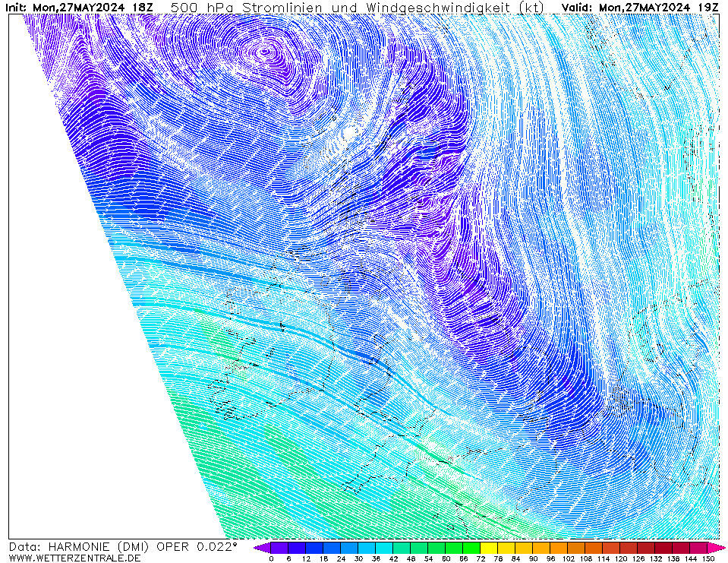Select the 138–144 kt legend swatch
728x563 pixels.
(x=681, y=548)
